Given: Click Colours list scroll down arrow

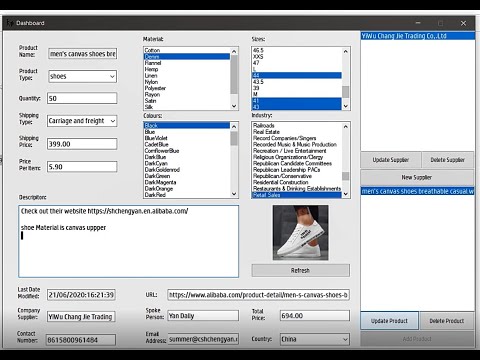Looking at the screenshot, I should tap(234, 194).
